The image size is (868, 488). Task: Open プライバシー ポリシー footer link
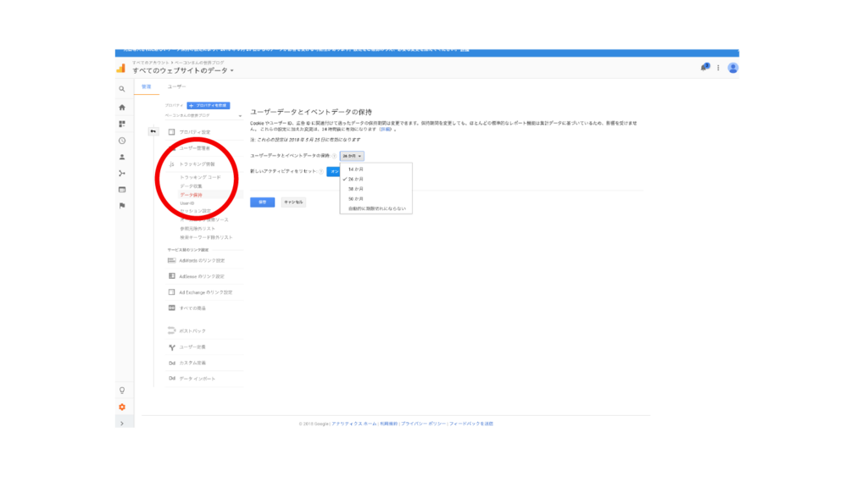tap(423, 424)
